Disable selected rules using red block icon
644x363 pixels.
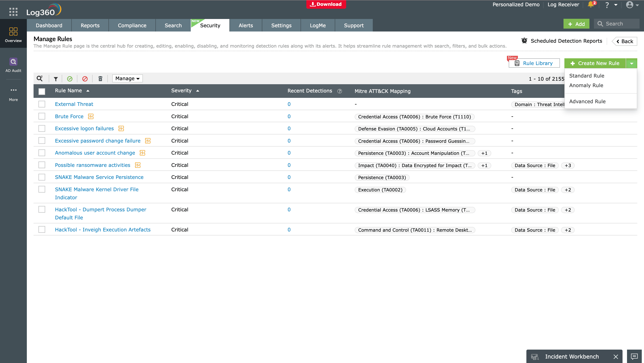tap(85, 79)
